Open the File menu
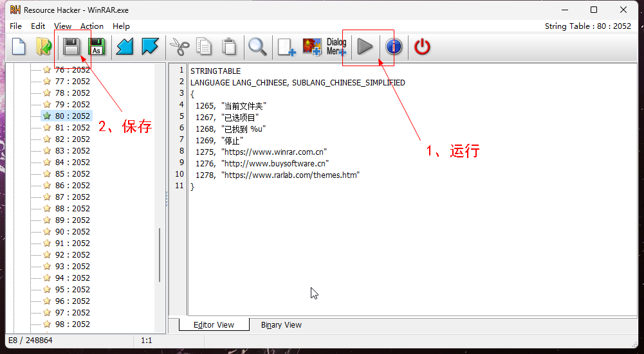The width and height of the screenshot is (644, 354). [x=15, y=26]
